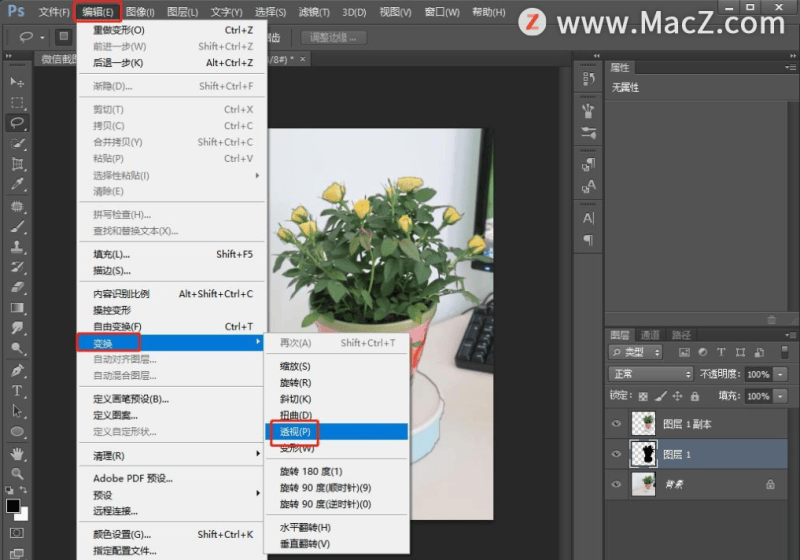Image resolution: width=800 pixels, height=560 pixels.
Task: Select the Quick Selection tool
Action: pyautogui.click(x=17, y=144)
